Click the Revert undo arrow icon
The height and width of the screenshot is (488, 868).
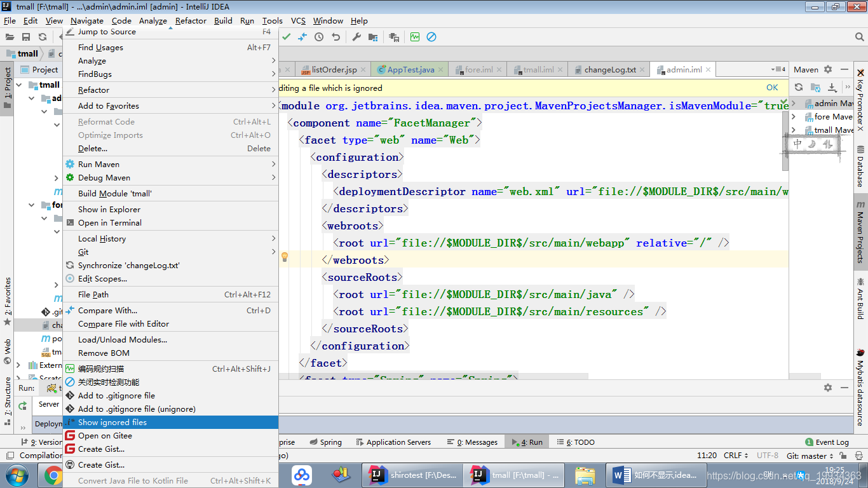[336, 37]
